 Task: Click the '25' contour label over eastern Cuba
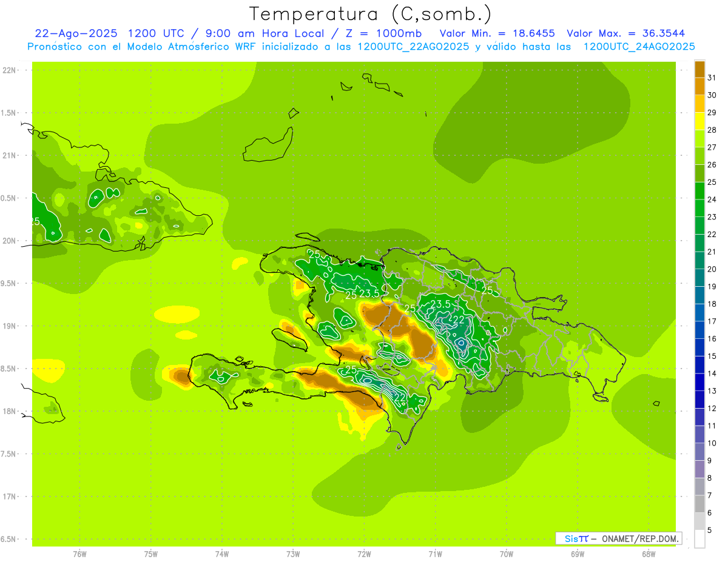pyautogui.click(x=35, y=221)
